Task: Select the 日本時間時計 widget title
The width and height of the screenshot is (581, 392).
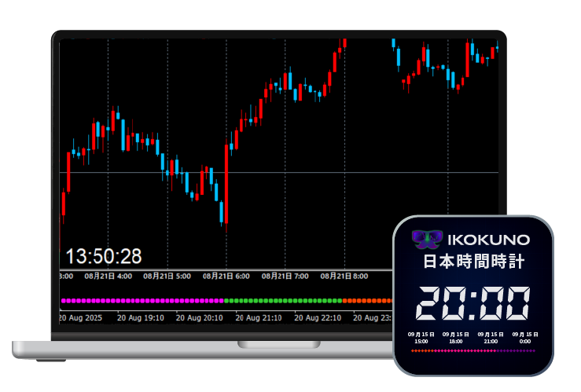Action: [473, 262]
